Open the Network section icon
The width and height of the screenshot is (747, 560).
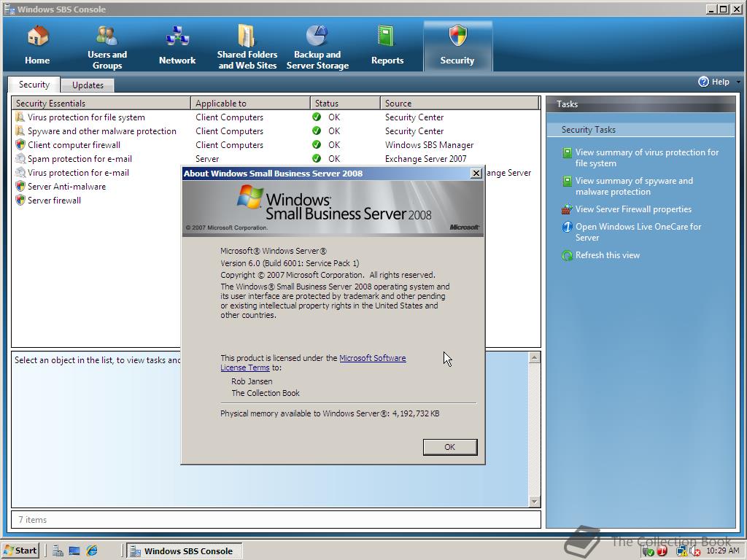pos(177,36)
